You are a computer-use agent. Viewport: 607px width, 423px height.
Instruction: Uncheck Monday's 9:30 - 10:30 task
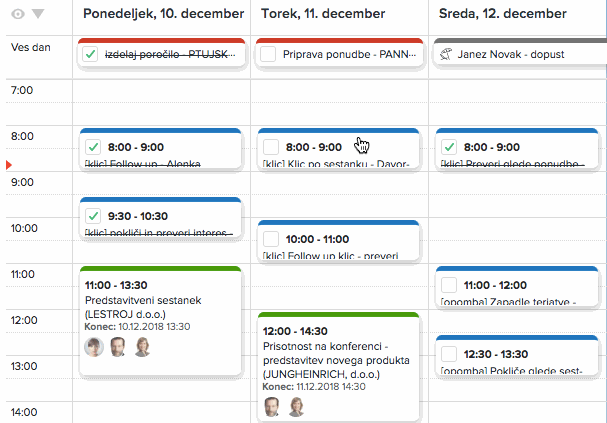pyautogui.click(x=93, y=215)
